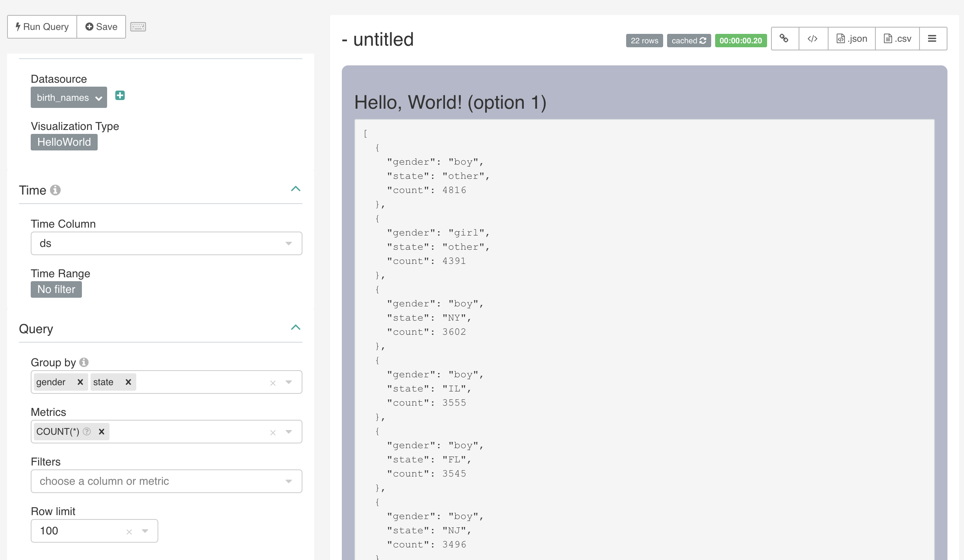Collapse the Time section chevron
964x560 pixels.
coord(295,189)
